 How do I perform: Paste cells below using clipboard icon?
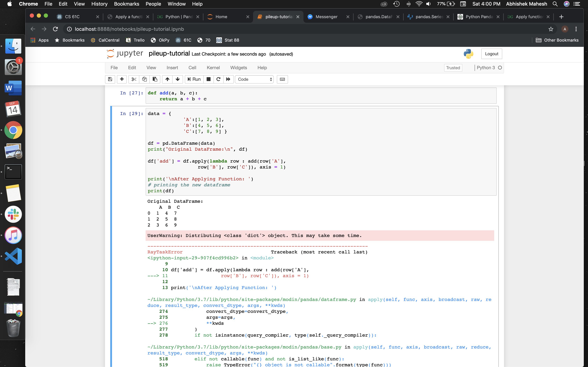click(x=155, y=79)
